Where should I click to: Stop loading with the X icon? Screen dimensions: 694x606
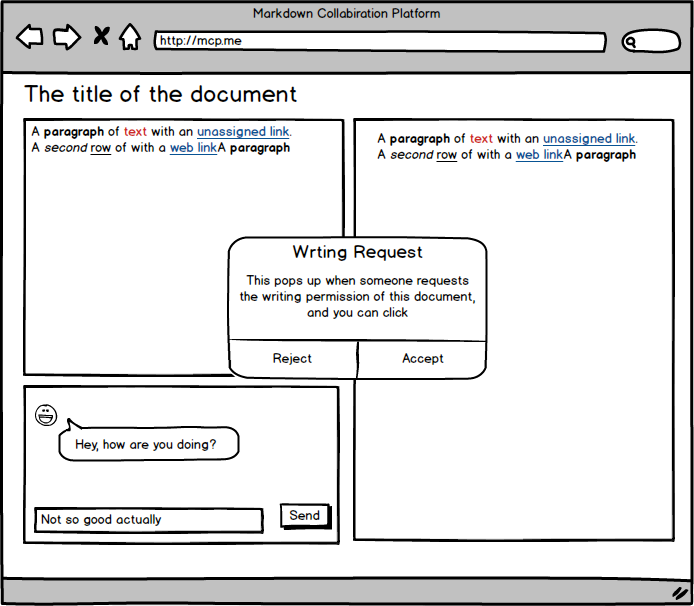[x=101, y=36]
